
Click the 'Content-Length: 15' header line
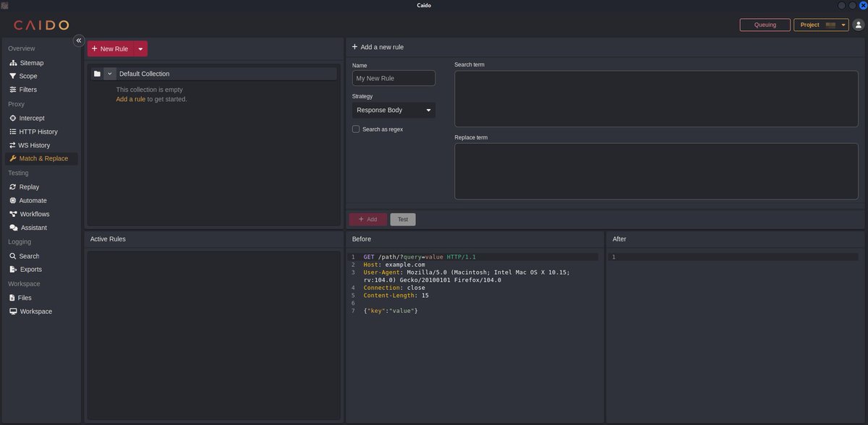pos(396,296)
